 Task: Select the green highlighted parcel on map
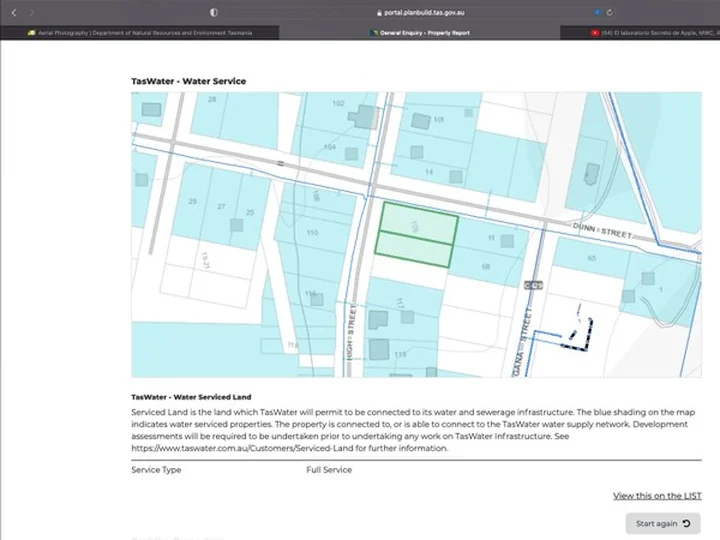click(417, 235)
